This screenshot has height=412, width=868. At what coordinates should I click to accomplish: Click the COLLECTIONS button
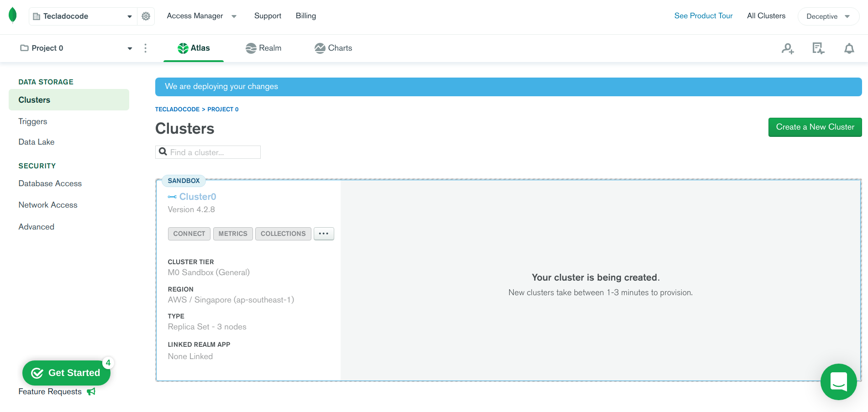coord(283,234)
